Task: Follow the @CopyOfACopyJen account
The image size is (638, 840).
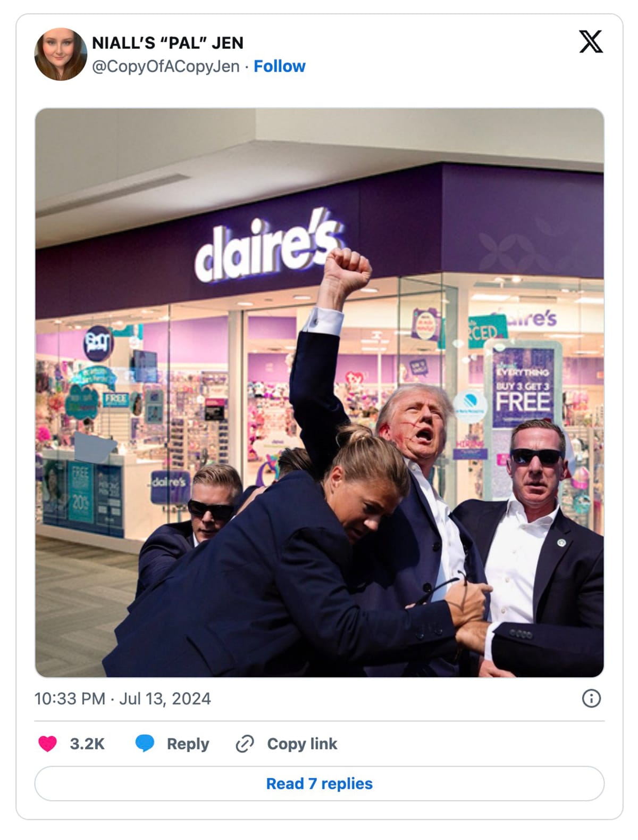Action: 280,66
